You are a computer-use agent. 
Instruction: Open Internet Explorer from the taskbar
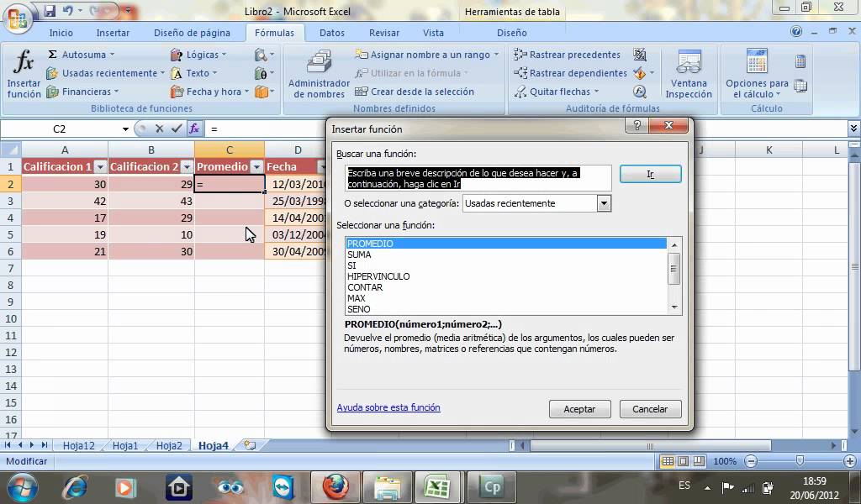(x=75, y=487)
